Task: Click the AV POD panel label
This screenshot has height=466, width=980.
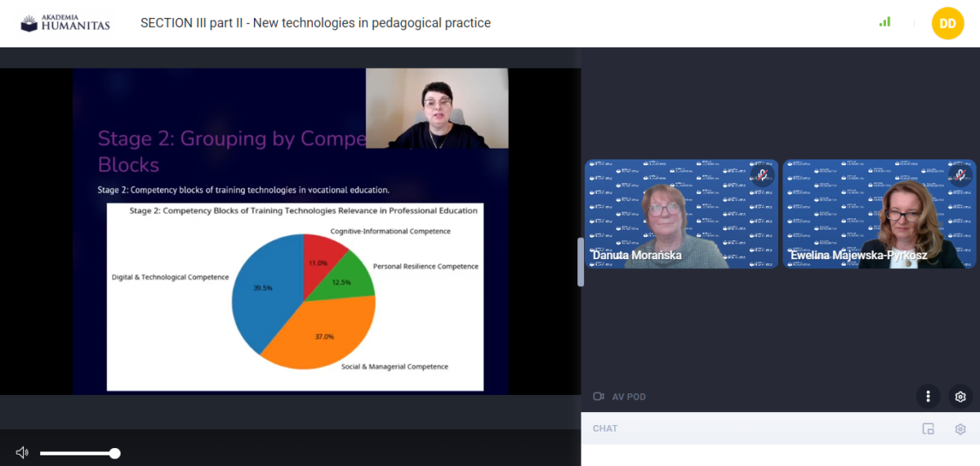Action: pos(628,397)
